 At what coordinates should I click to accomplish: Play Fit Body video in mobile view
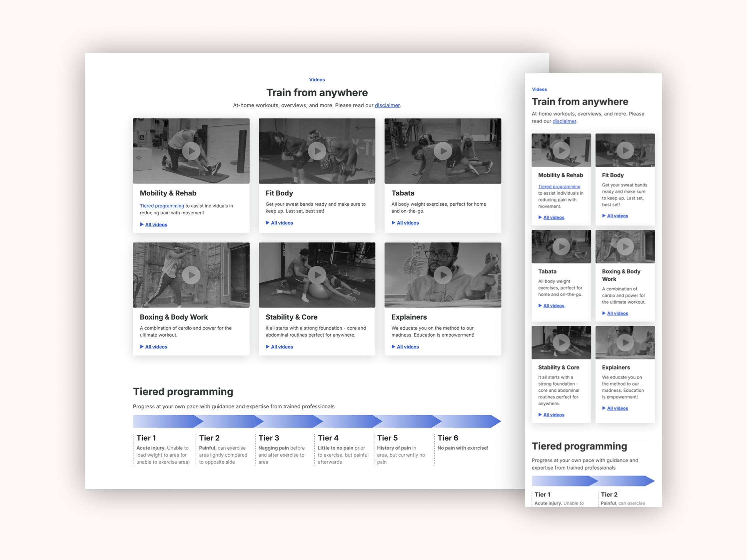[x=625, y=150]
